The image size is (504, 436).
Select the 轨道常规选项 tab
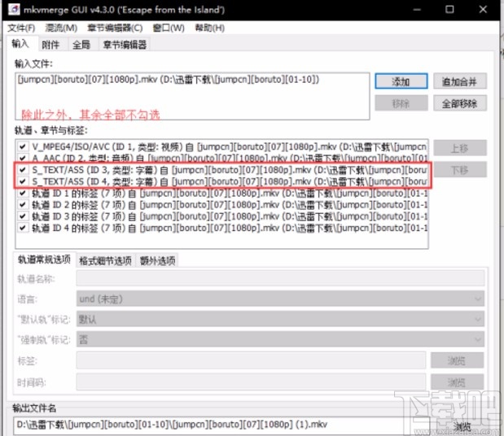(x=44, y=259)
